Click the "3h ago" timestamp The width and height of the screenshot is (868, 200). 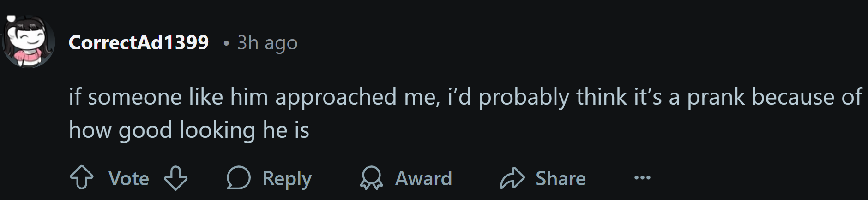click(267, 43)
